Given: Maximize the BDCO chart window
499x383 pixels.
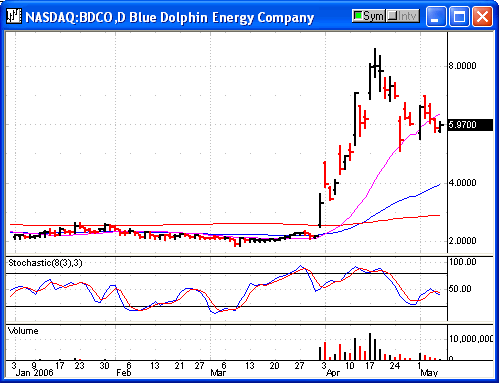Looking at the screenshot, I should click(459, 16).
